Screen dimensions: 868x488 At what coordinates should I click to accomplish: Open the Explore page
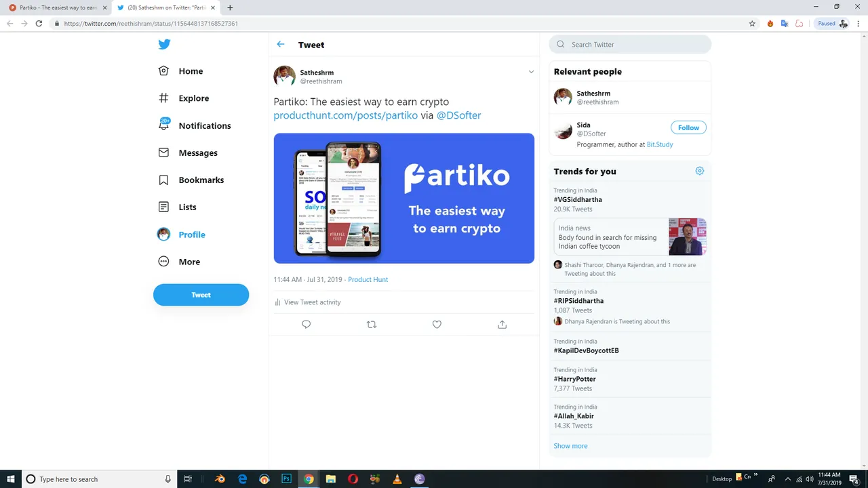183,98
